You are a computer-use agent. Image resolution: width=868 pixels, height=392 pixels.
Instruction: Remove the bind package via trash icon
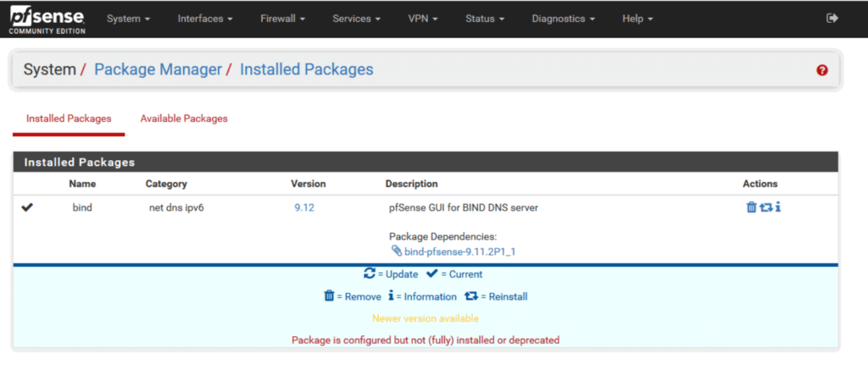pos(751,207)
